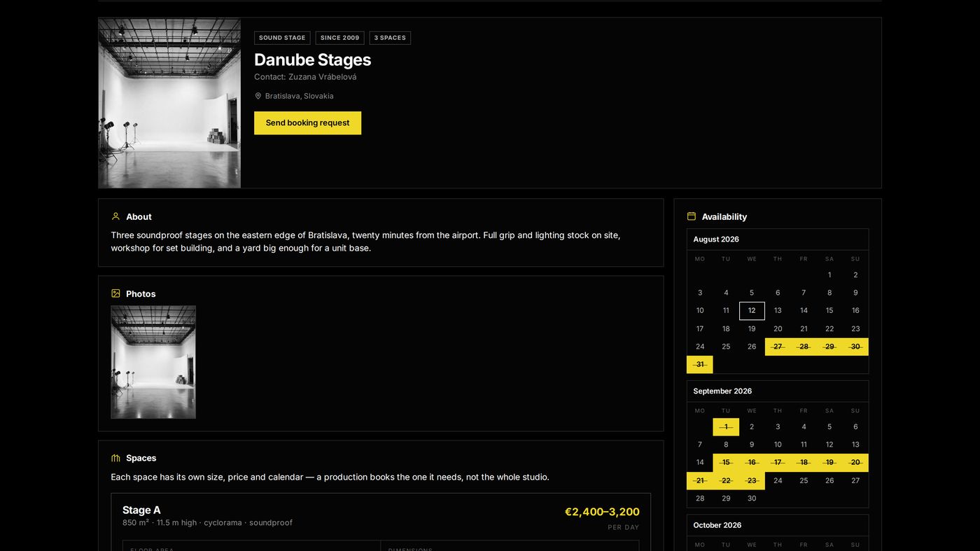Click the Stage A specs line starting 850 m²
This screenshot has height=551, width=980.
click(x=207, y=523)
